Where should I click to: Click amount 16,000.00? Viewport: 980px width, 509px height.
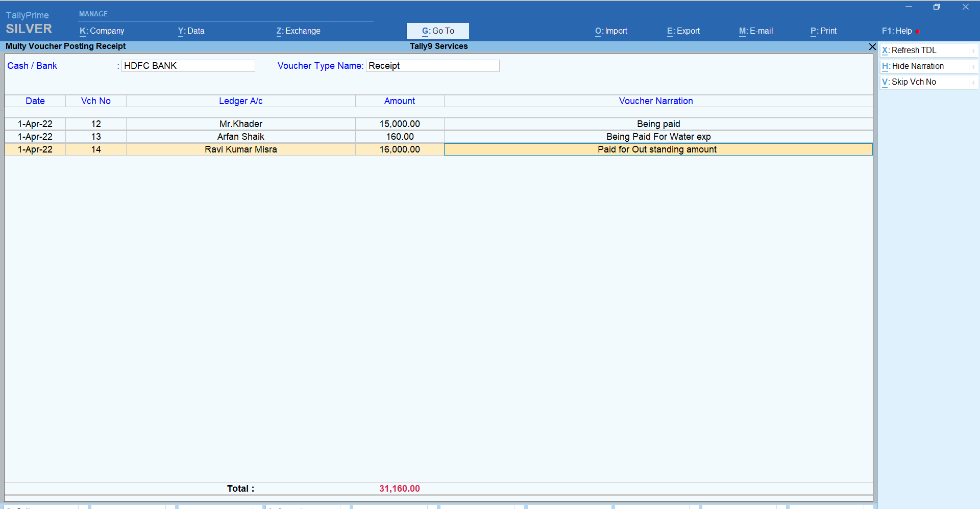400,149
